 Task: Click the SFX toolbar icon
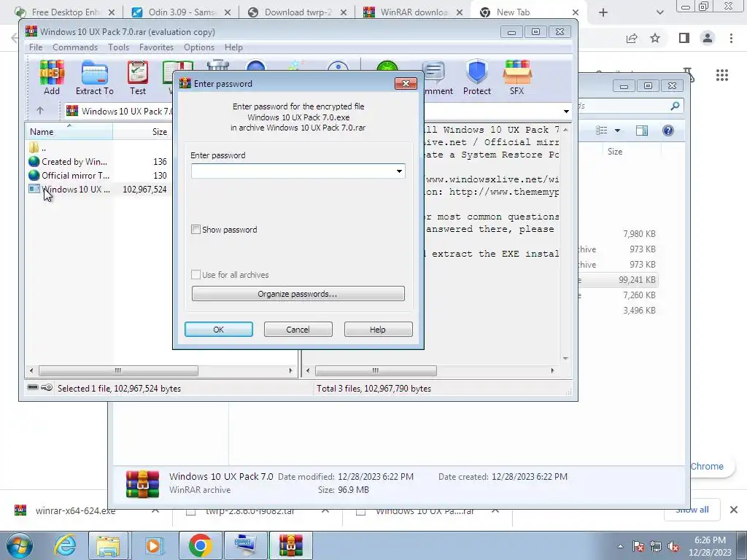coord(517,77)
